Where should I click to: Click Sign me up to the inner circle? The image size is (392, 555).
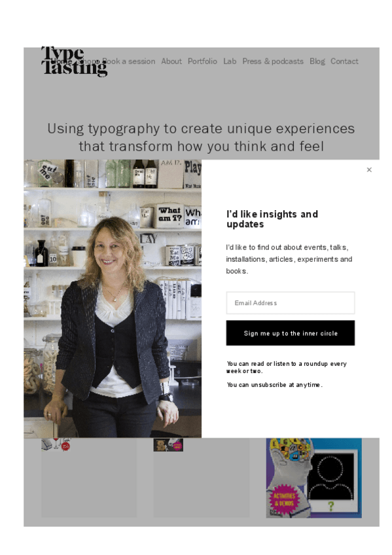click(x=291, y=333)
